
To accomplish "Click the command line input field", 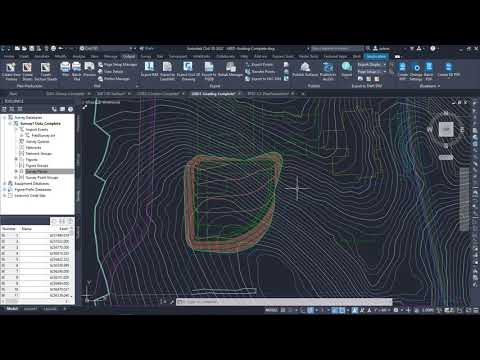I will 284,302.
